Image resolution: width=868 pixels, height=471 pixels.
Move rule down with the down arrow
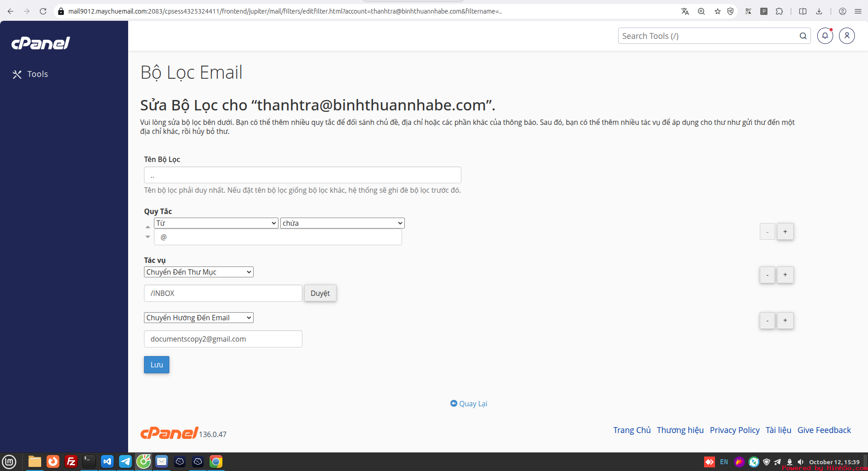click(x=148, y=237)
